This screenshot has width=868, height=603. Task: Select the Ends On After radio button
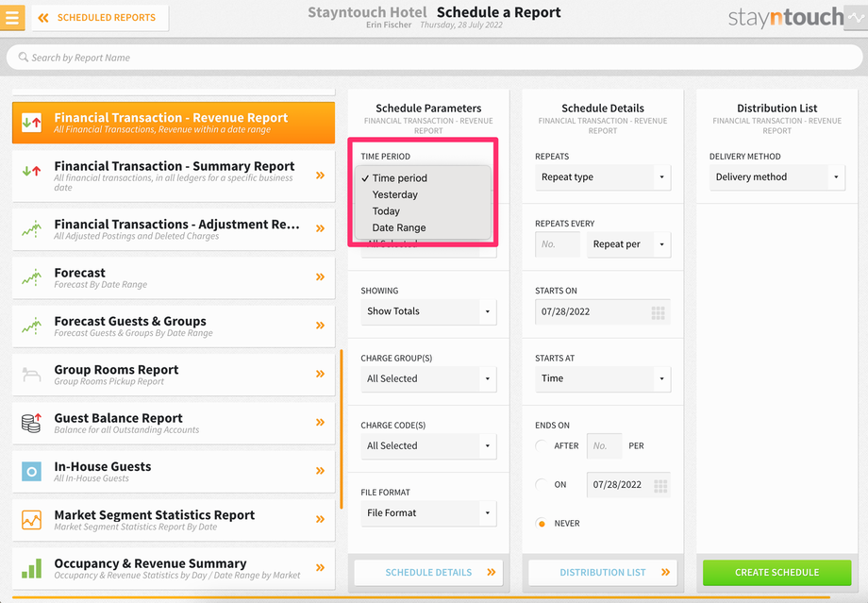[542, 445]
